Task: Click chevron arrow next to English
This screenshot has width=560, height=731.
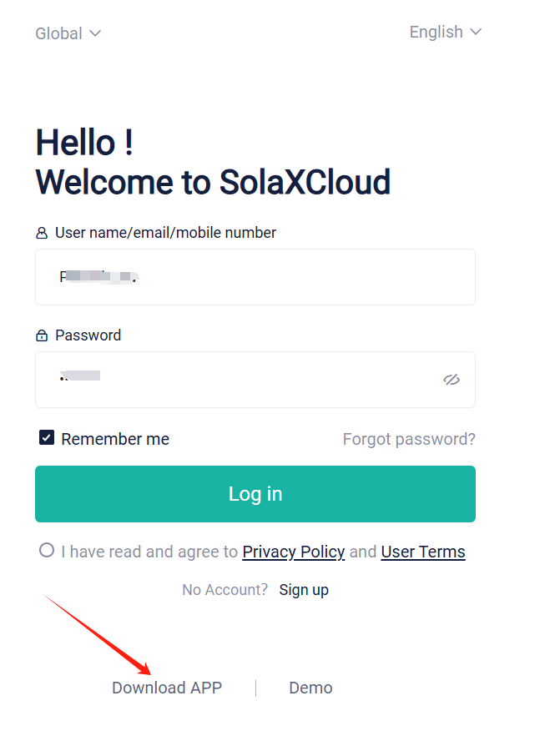Action: (x=476, y=32)
